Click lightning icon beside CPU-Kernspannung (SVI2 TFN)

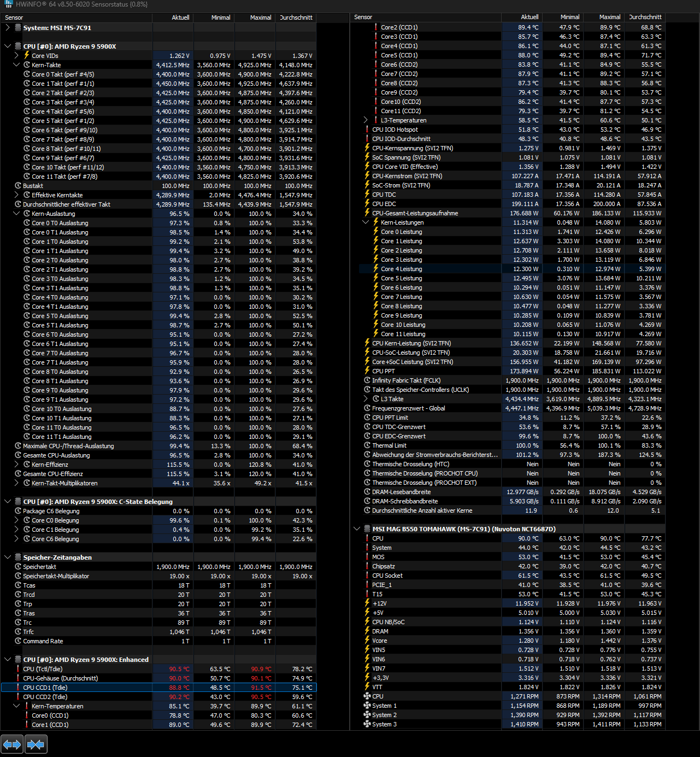point(367,148)
